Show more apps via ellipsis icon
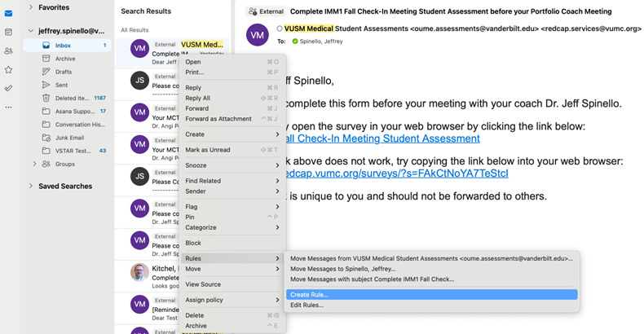Image resolution: width=644 pixels, height=334 pixels. (8, 107)
